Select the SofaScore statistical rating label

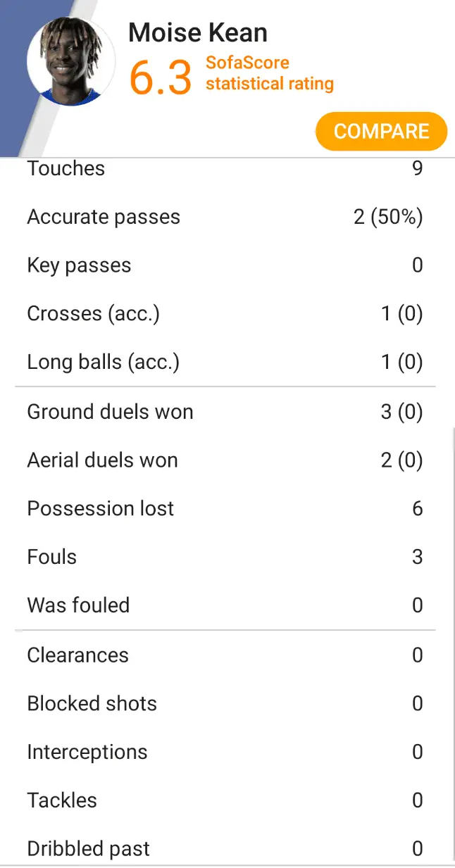(x=269, y=73)
